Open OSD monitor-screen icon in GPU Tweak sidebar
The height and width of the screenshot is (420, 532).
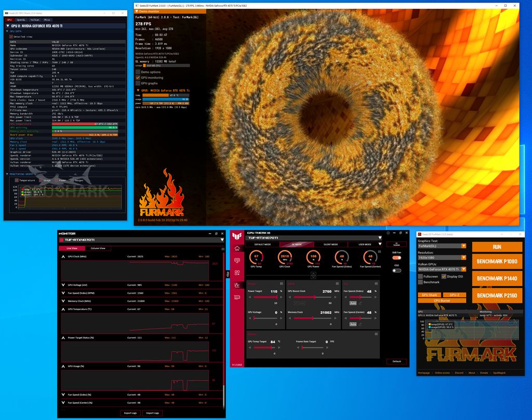click(x=237, y=260)
